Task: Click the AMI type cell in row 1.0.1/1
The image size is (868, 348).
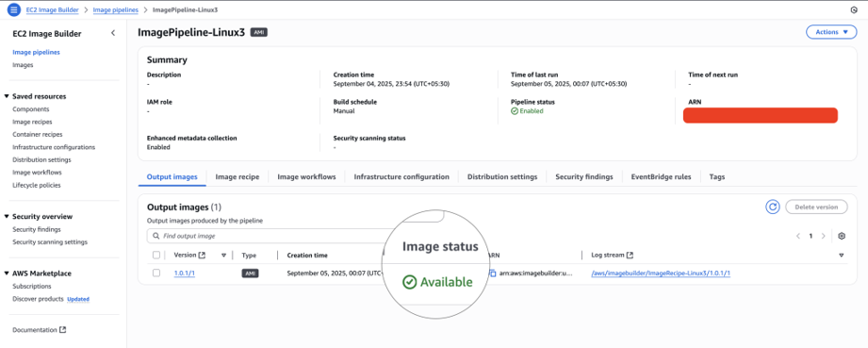Action: [x=250, y=273]
